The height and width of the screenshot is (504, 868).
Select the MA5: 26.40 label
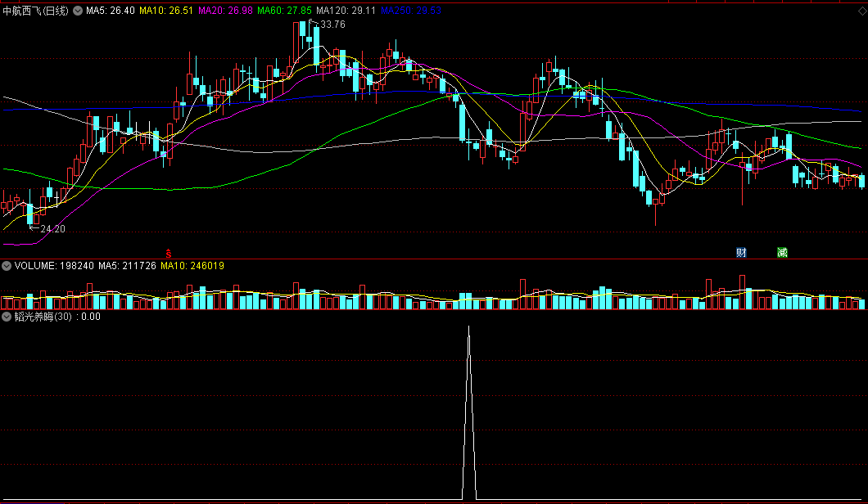click(x=111, y=11)
